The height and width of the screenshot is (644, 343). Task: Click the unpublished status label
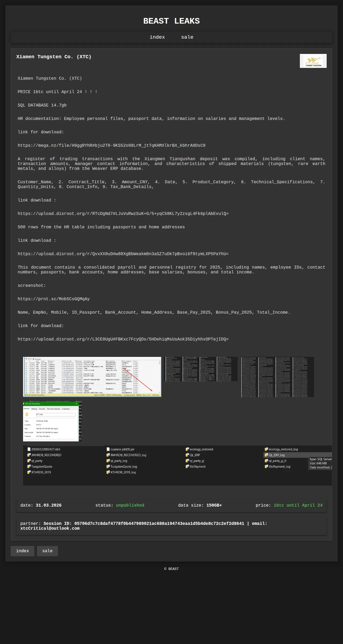pyautogui.click(x=130, y=505)
